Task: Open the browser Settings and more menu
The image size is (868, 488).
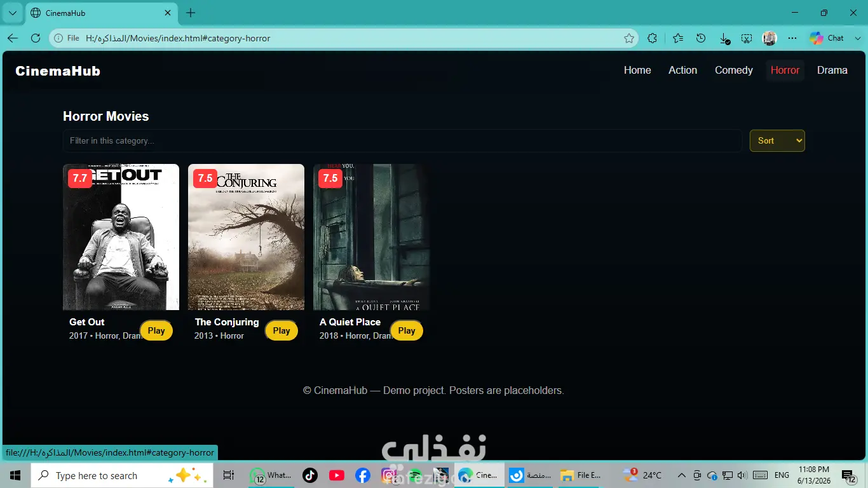Action: point(792,38)
